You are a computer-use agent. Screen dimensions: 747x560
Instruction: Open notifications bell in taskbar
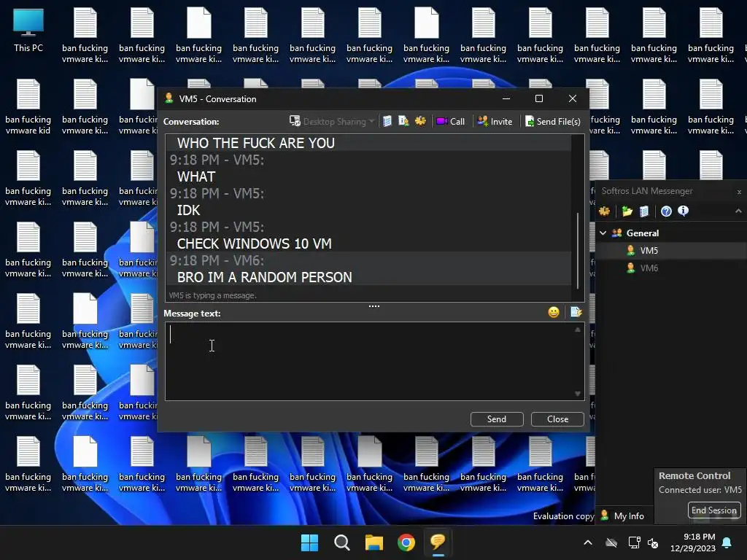pos(727,542)
